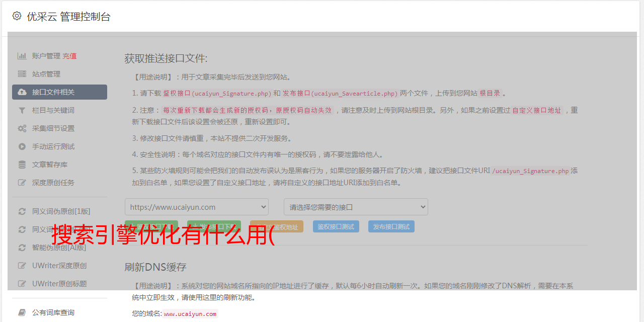Click the highlighted 根目录 text
Screen dimensions: 644x322
click(490, 93)
